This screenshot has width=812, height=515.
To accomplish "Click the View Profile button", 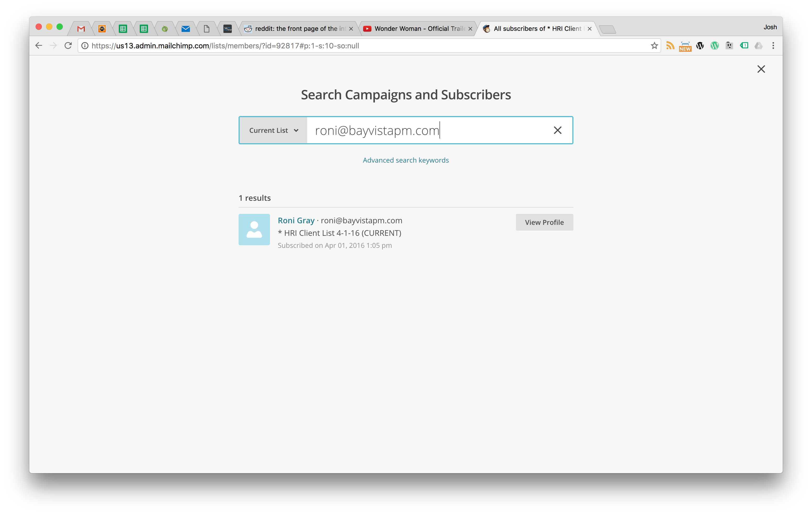I will pos(544,222).
